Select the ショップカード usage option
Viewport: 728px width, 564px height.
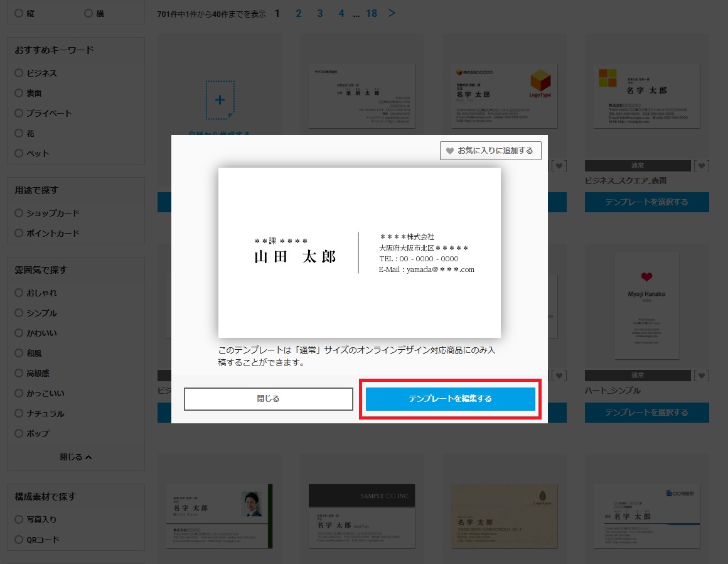point(19,213)
